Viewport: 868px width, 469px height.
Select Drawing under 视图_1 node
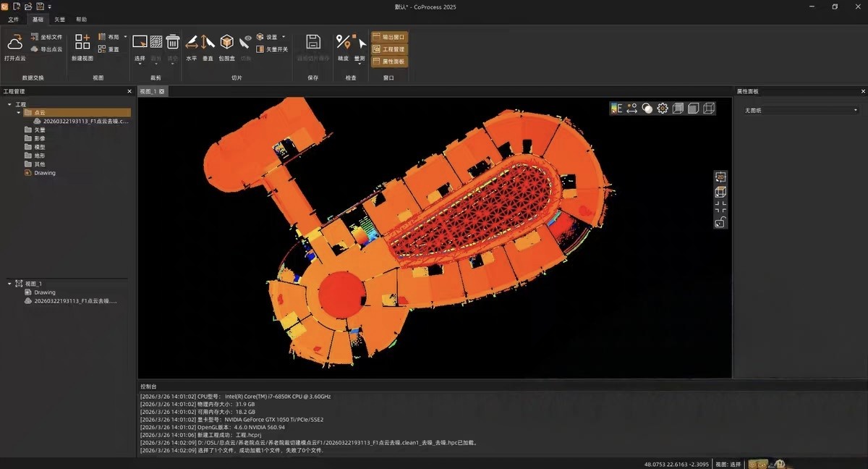click(40, 292)
